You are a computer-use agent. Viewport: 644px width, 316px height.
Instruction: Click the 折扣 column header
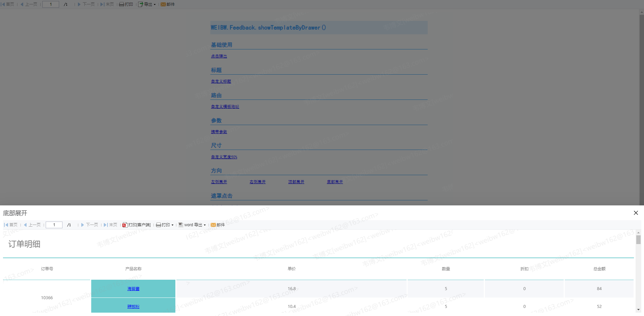[524, 269]
